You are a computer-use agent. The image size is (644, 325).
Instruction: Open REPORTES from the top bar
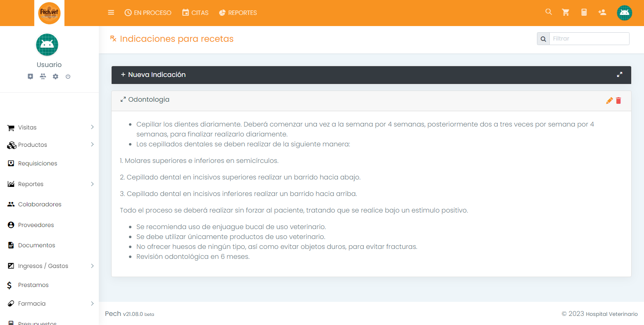tap(238, 13)
